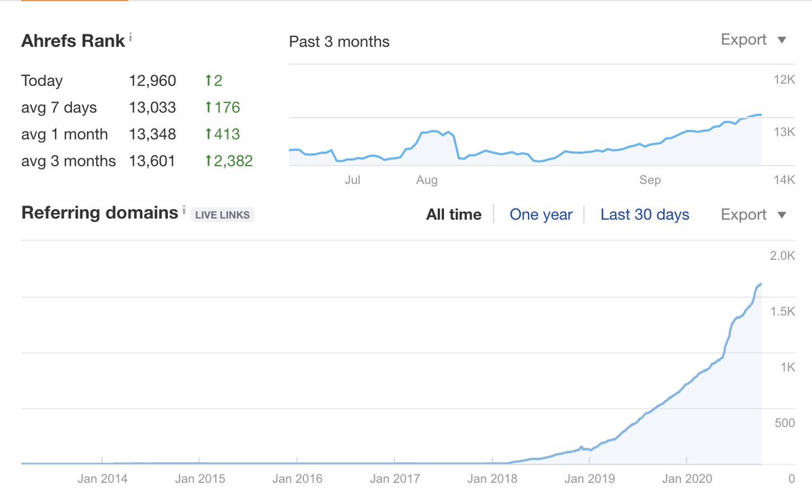This screenshot has height=504, width=812.
Task: Toggle the LIVE LINKS badge
Action: [x=223, y=215]
